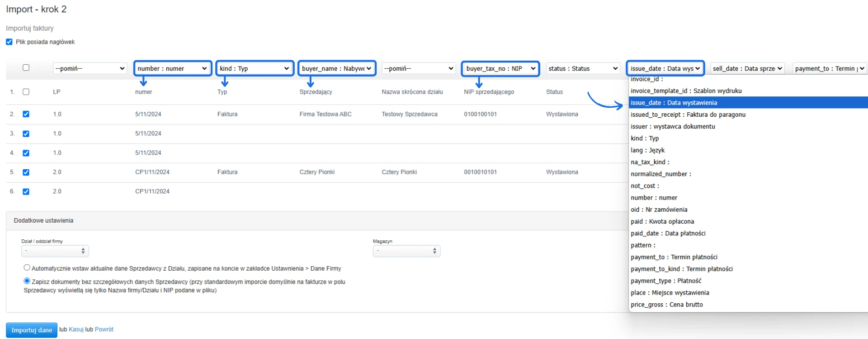Viewport: 868px width, 339px height.
Task: Open the 'sell_date : Data sprzedaży' dropdown
Action: coord(747,68)
